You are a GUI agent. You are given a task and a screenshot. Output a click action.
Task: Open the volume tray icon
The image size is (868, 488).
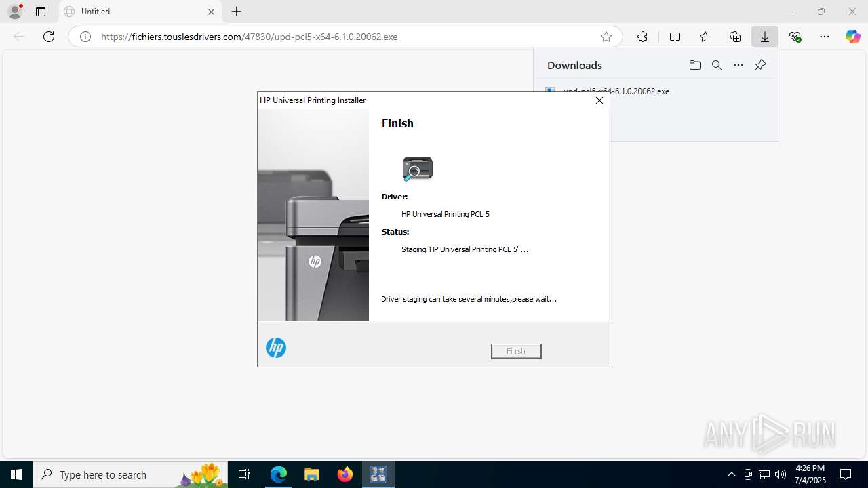pos(781,474)
